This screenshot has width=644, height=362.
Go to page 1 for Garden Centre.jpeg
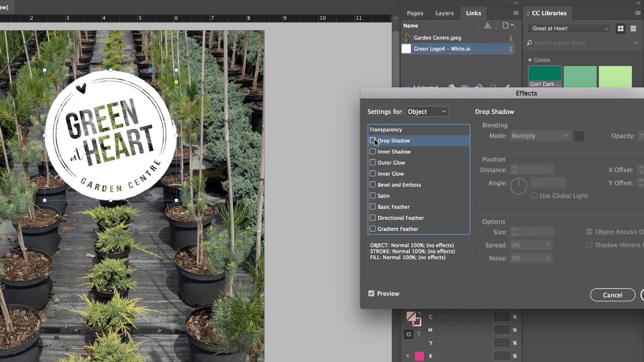coord(511,38)
